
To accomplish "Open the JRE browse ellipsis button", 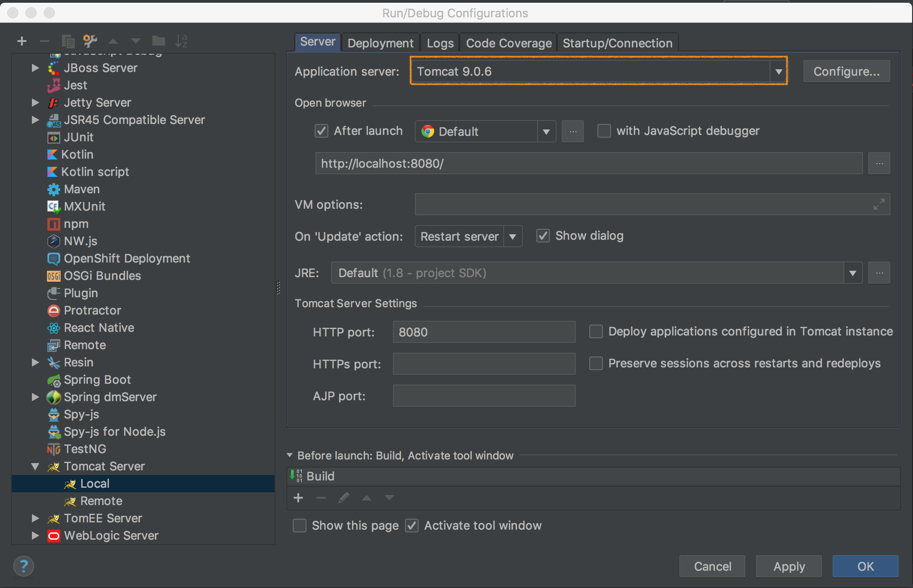I will [x=879, y=273].
